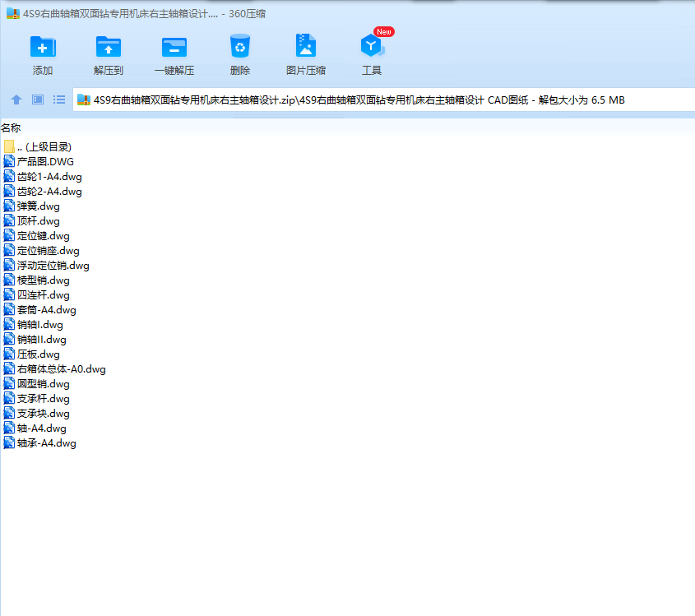This screenshot has height=616, width=695.
Task: Select file 产品图.DWG
Action: coord(39,162)
